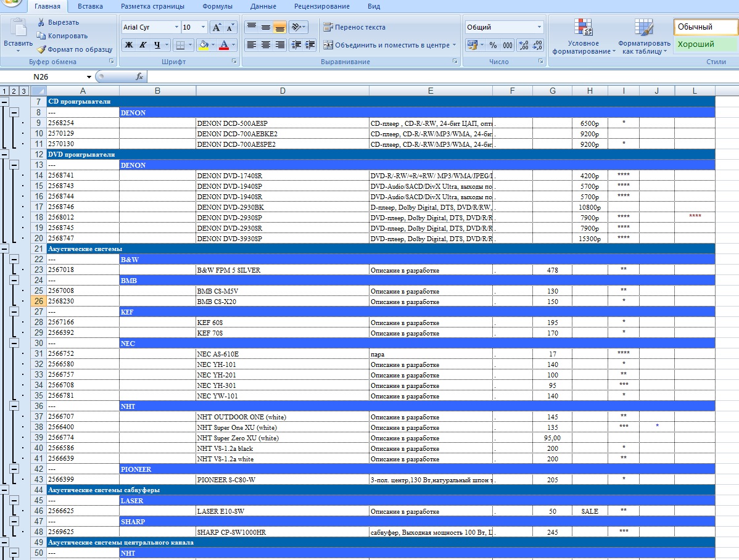Toggle bold (Ж) formatting
This screenshot has width=739, height=560.
[x=129, y=45]
